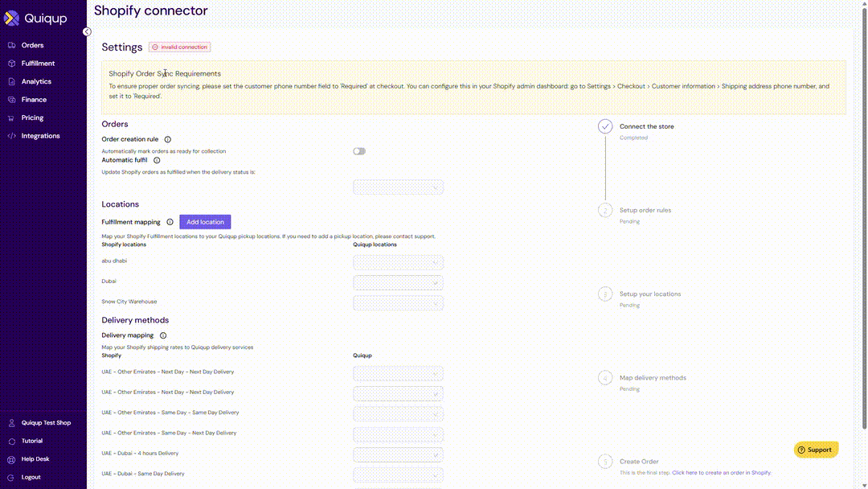Toggle automatically mark orders ready for collection
Viewport: 868px width, 489px height.
(359, 151)
